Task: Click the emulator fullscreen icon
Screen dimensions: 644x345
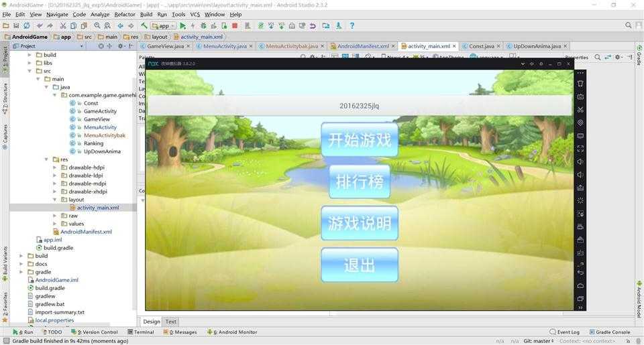Action: (x=580, y=149)
